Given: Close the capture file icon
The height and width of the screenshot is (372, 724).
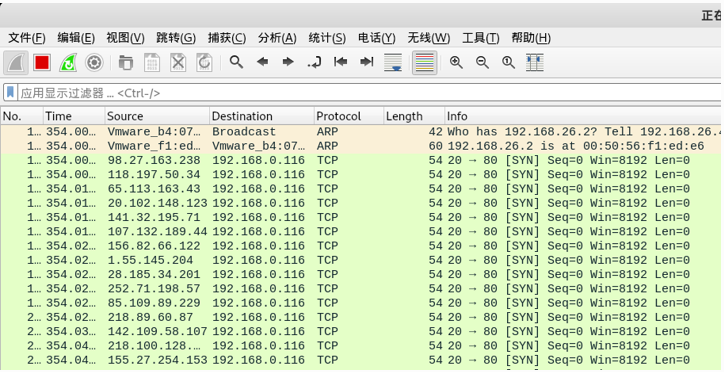Looking at the screenshot, I should (x=178, y=63).
